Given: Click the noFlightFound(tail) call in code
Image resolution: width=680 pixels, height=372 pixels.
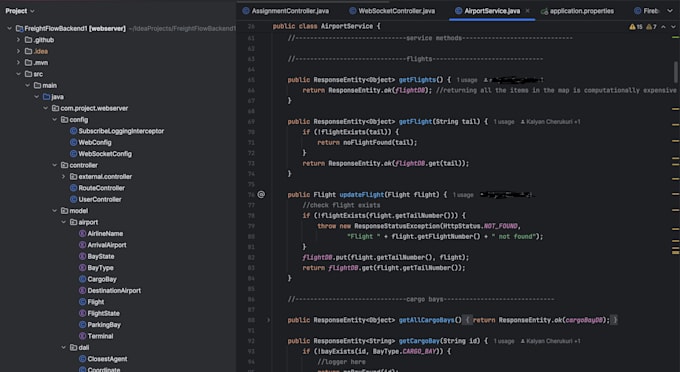Looking at the screenshot, I should point(380,143).
